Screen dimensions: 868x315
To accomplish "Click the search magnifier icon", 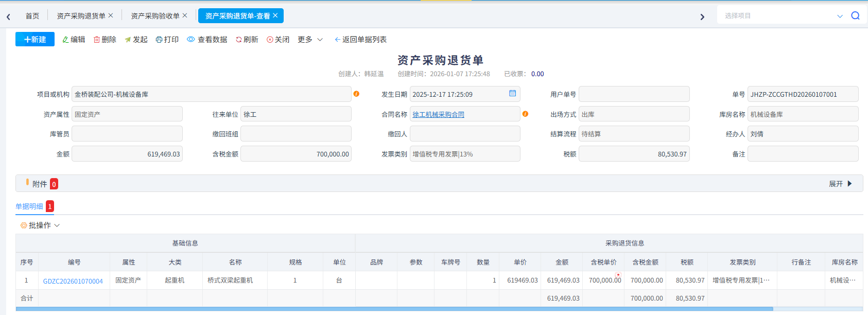I will click(855, 15).
